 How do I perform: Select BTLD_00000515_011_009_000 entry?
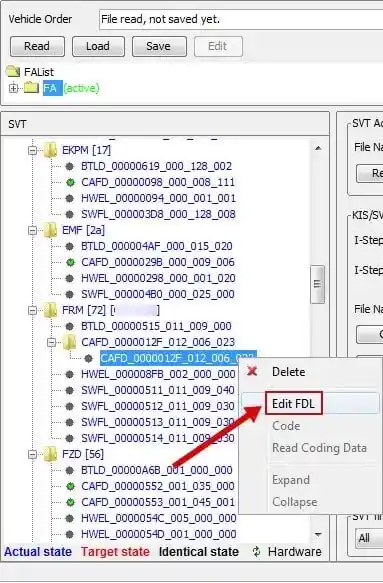click(157, 326)
